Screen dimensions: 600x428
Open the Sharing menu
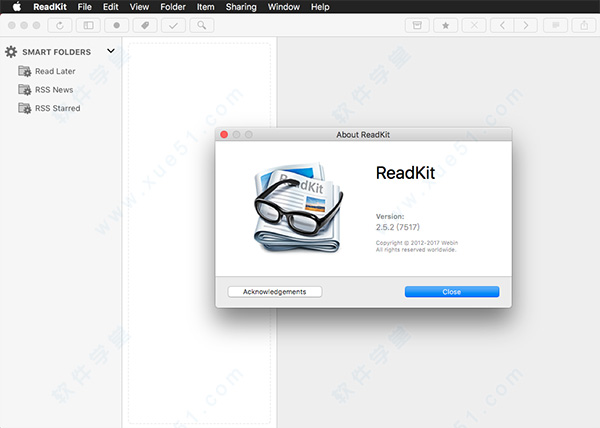241,7
